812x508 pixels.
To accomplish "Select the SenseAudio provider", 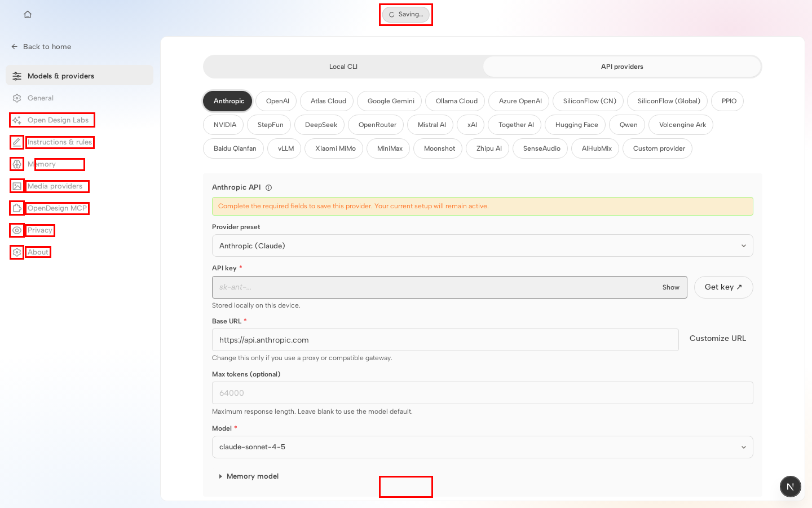I will [x=541, y=148].
